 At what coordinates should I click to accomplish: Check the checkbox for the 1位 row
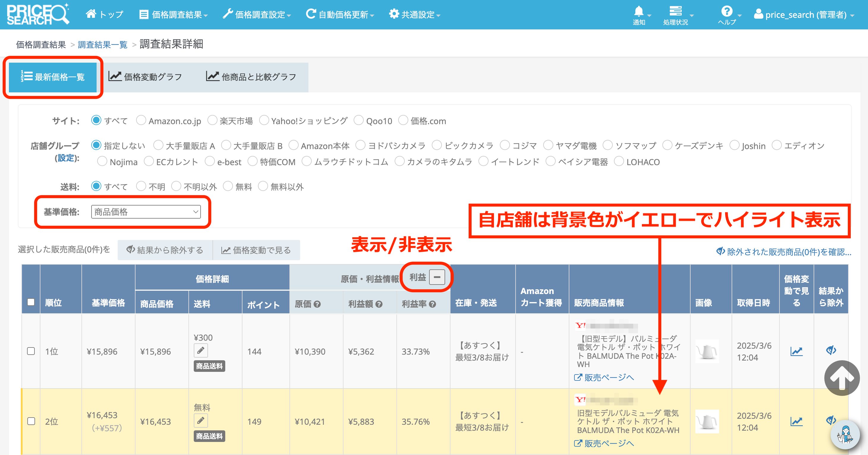tap(31, 351)
